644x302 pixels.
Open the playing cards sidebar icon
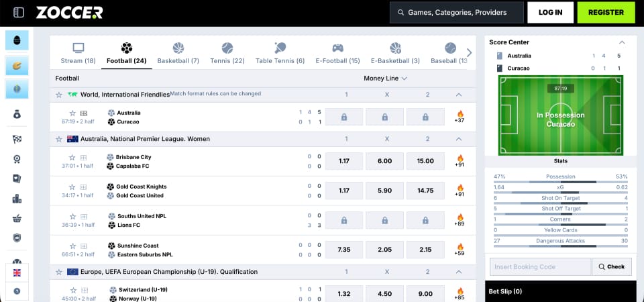[x=17, y=179]
